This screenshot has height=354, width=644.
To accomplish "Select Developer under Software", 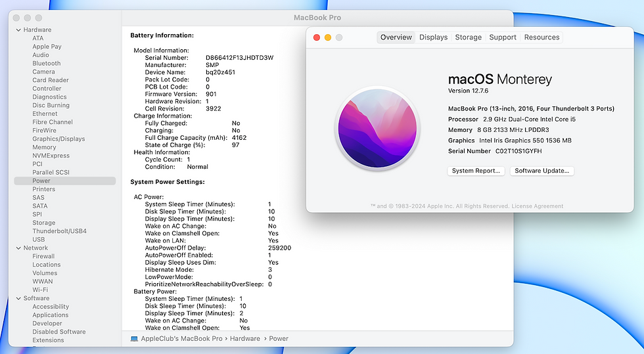I will pos(47,324).
